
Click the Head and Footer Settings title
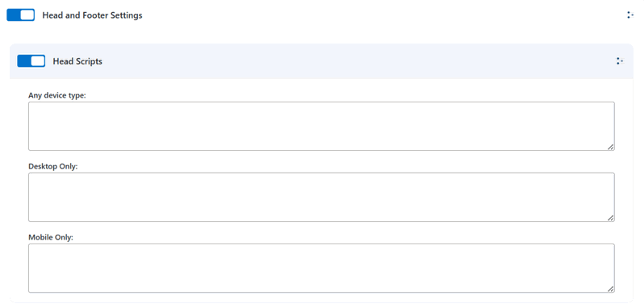pos(93,15)
